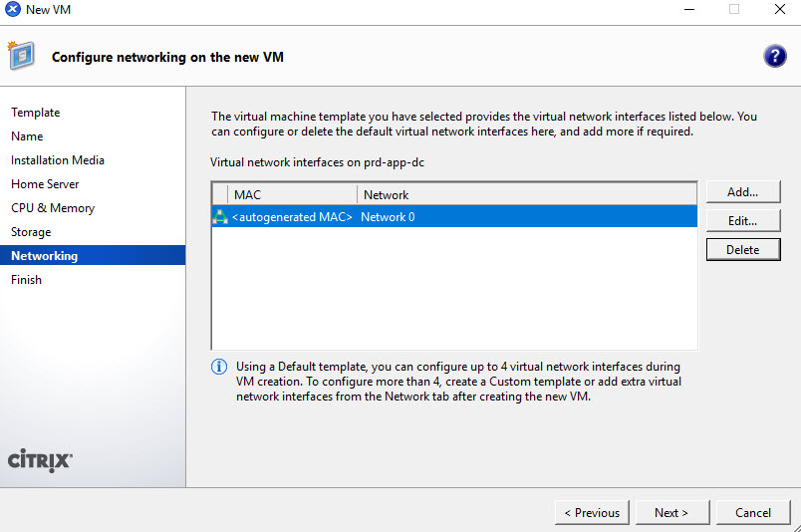The height and width of the screenshot is (532, 801).
Task: Click the Citrix logo in the sidebar
Action: 40,460
